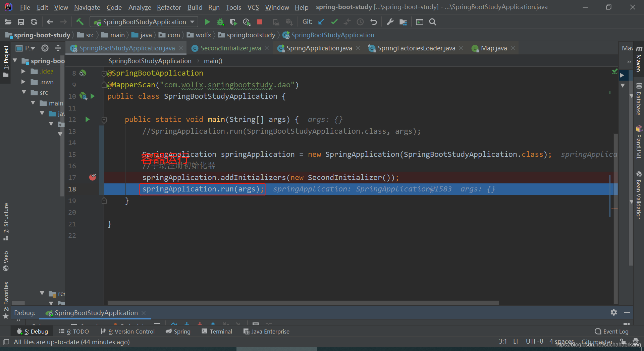Switch to SpringFactoriesLoader.java tab
This screenshot has width=644, height=351.
416,48
